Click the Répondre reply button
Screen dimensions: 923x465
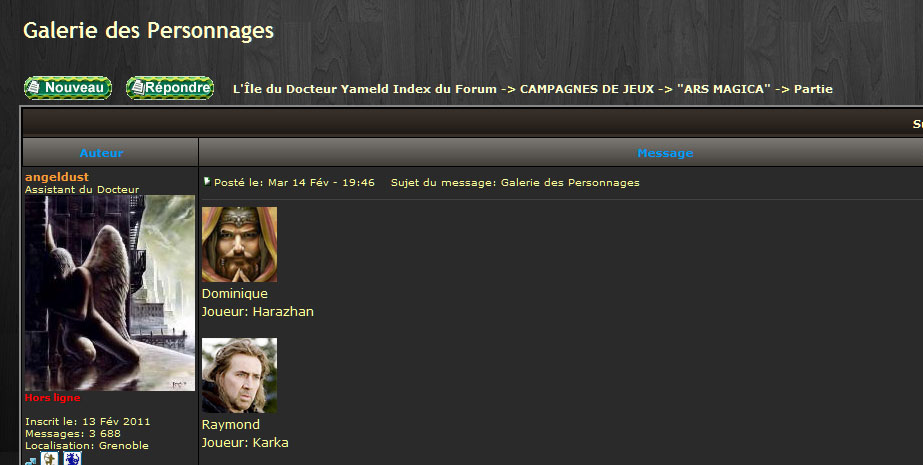pyautogui.click(x=170, y=88)
